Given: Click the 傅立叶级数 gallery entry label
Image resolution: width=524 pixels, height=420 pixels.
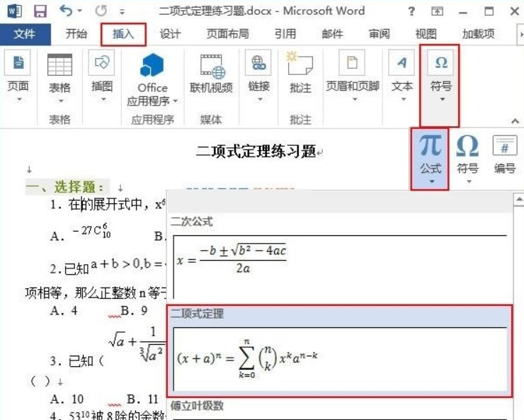Looking at the screenshot, I should (x=197, y=406).
